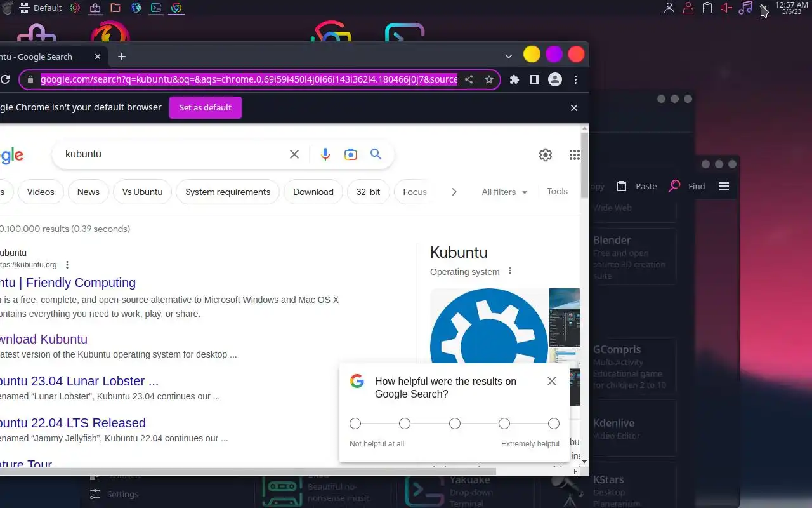Open the 22.04 LTS Released link
The image size is (812, 508).
click(x=72, y=423)
